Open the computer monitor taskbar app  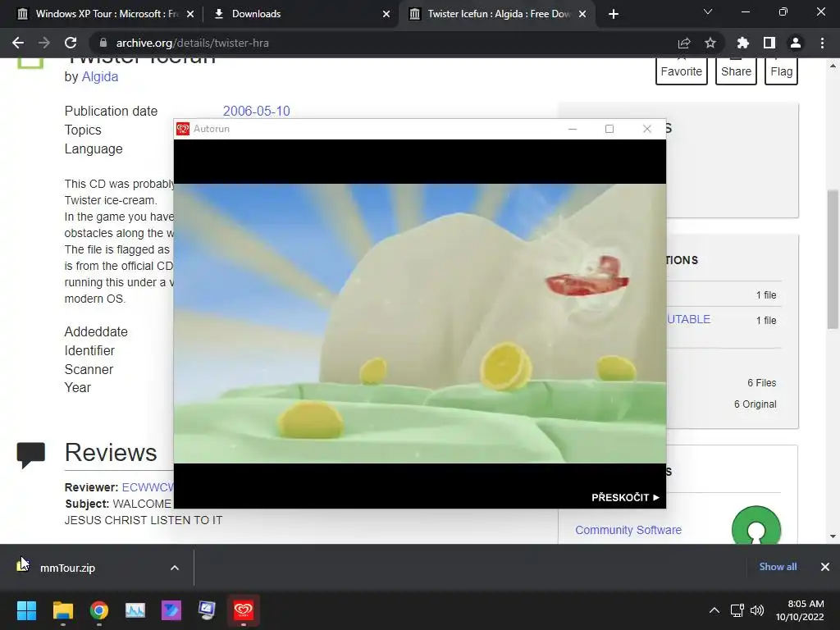coord(207,610)
